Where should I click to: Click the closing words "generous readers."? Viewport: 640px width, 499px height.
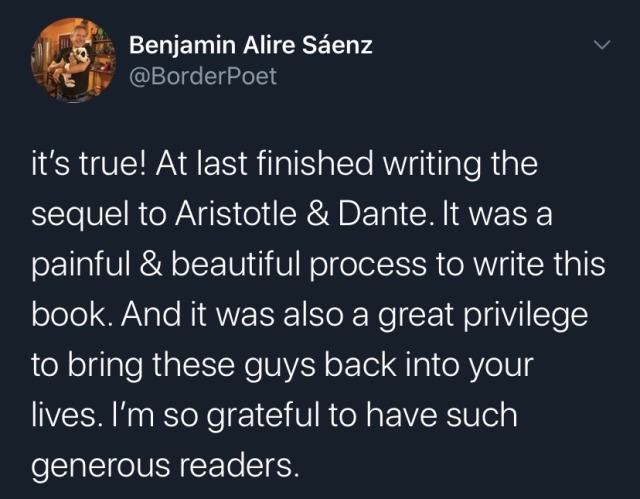click(x=165, y=467)
